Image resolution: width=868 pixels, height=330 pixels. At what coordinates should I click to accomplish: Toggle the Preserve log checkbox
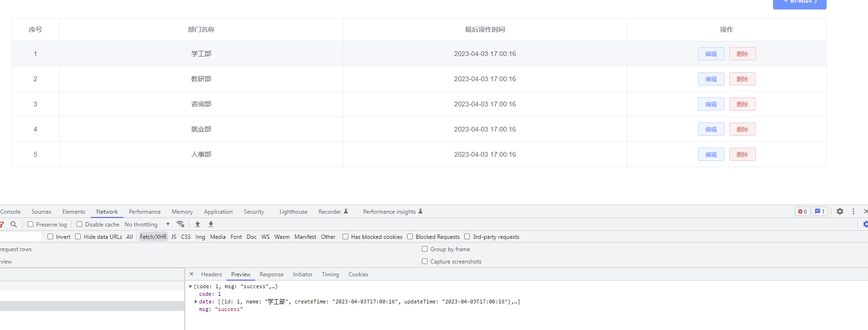tap(30, 224)
